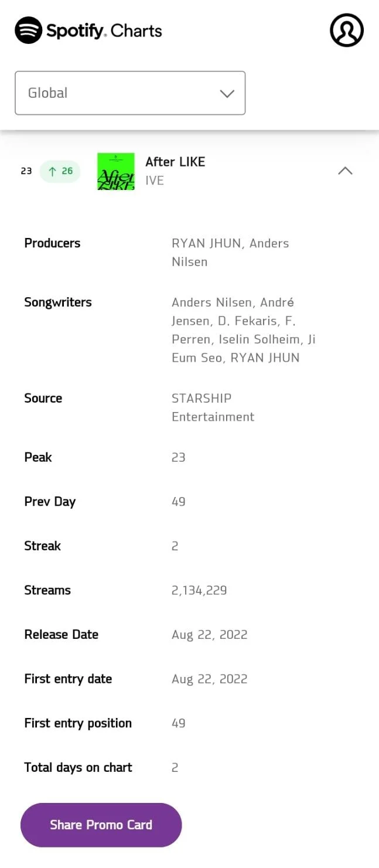379x868 pixels.
Task: Click the Spotify logo icon
Action: (x=28, y=30)
